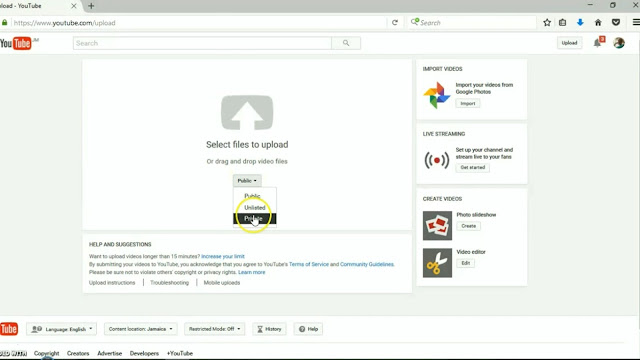
Task: Close the YouTube upload tab
Action: pos(73,6)
